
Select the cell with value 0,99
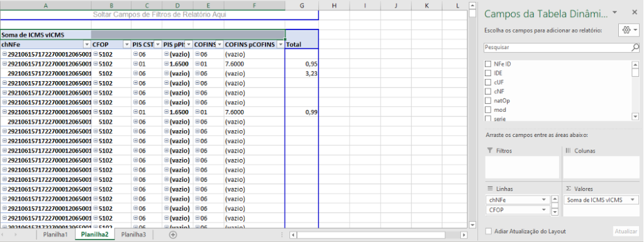(x=302, y=112)
